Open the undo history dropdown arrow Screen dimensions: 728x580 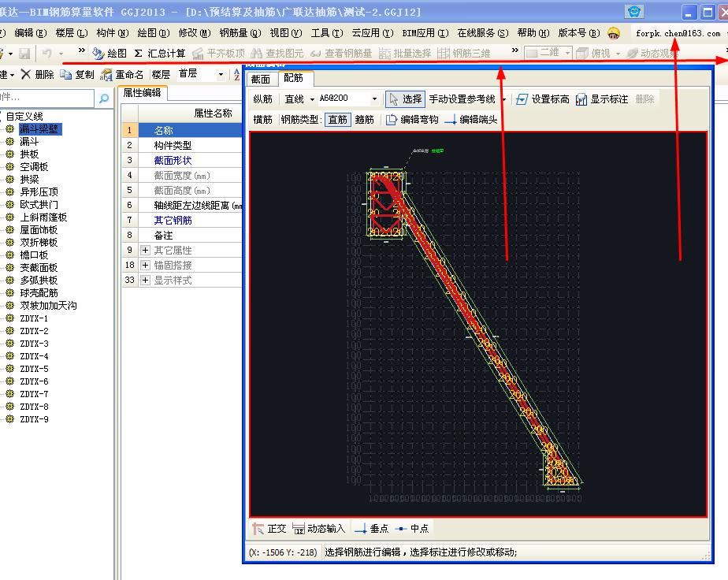(x=61, y=54)
